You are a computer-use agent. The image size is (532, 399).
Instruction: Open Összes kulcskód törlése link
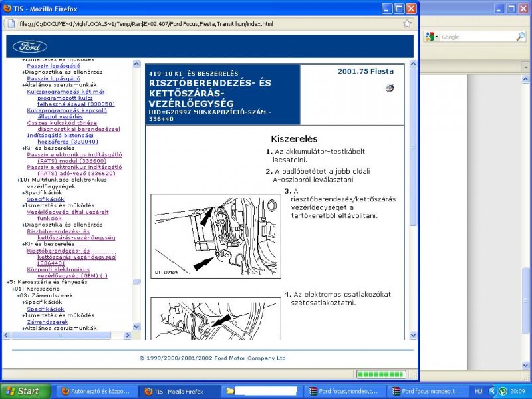[x=73, y=126]
